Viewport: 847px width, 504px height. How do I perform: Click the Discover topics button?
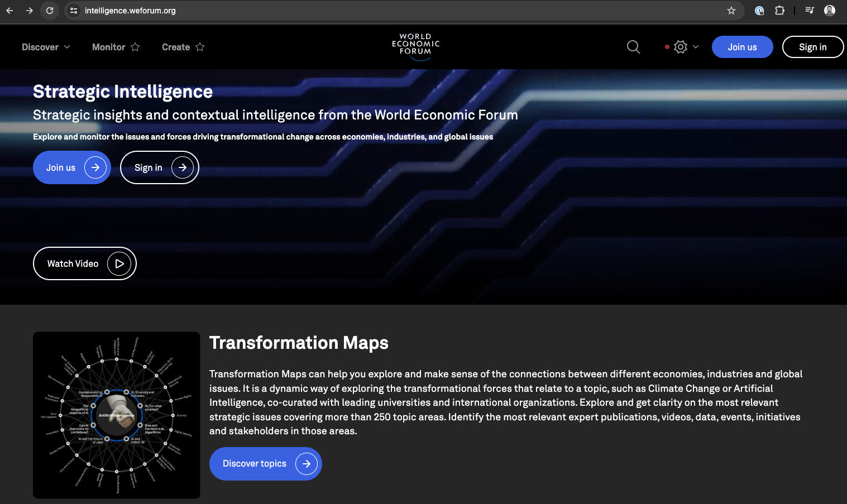[x=266, y=464]
